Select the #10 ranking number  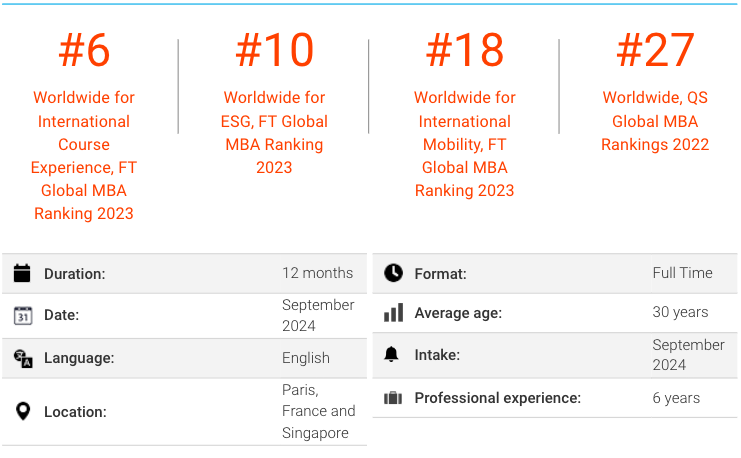[x=275, y=50]
